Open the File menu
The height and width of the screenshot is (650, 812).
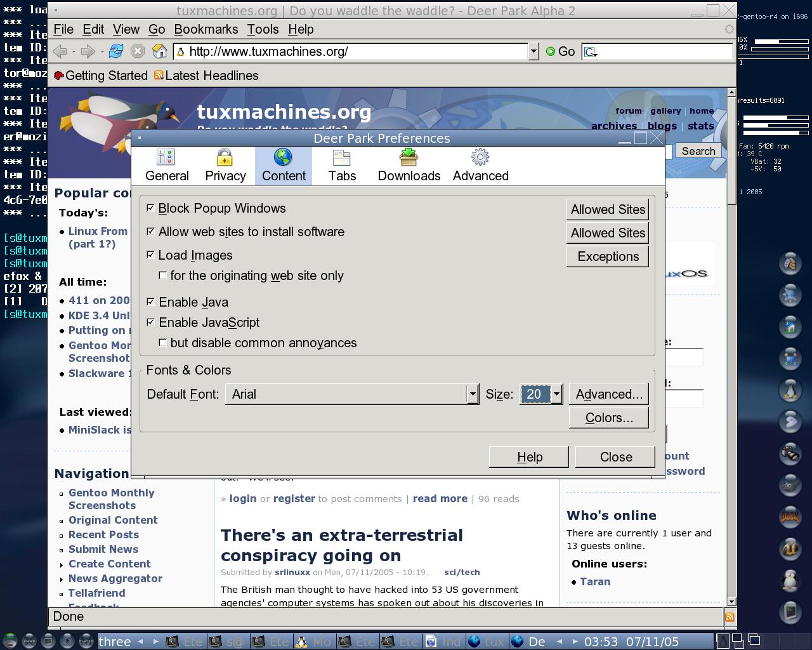63,29
